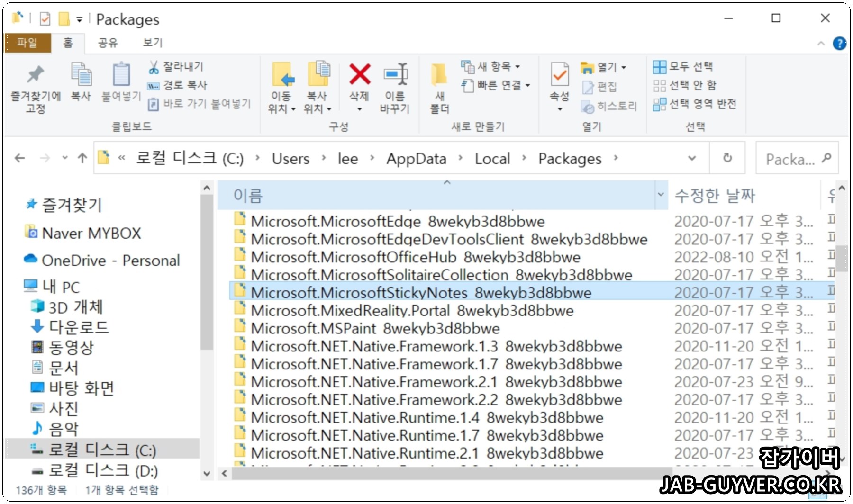This screenshot has height=504, width=853.
Task: Click 모두 선택 select all
Action: point(683,67)
